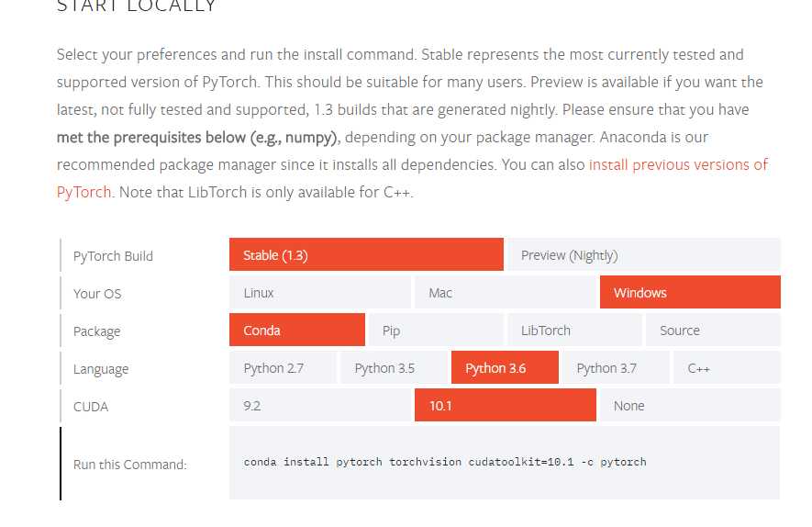Select the Stable (1.3) build option
The width and height of the screenshot is (812, 527).
[366, 254]
